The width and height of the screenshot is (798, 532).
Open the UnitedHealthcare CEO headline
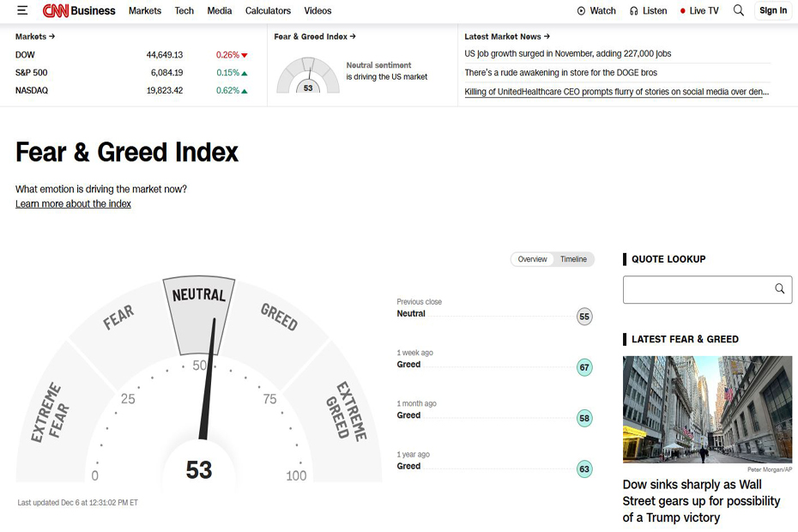point(616,92)
